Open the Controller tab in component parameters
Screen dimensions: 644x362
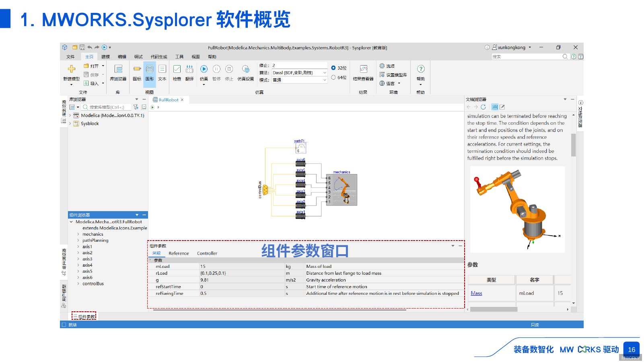tap(207, 253)
